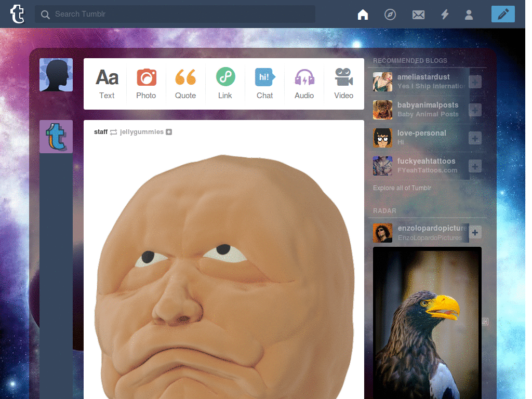The height and width of the screenshot is (399, 532).
Task: Click Explore all of Tumblr link
Action: click(402, 188)
